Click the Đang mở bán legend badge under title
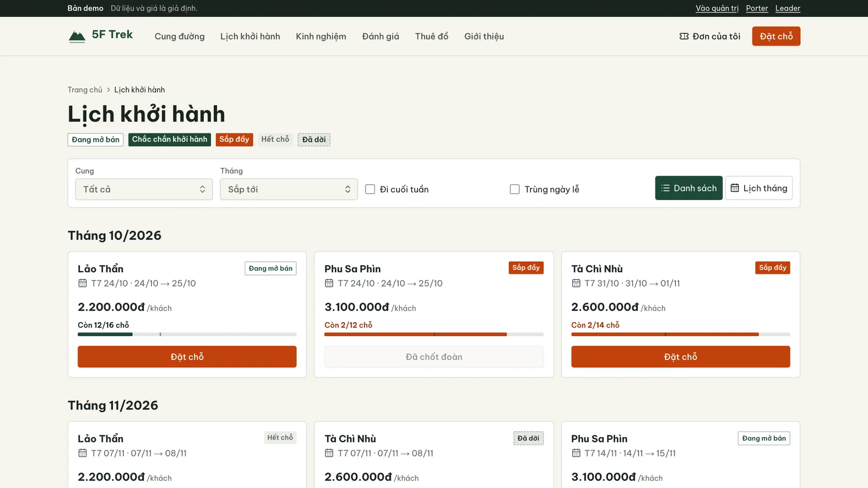This screenshot has height=488, width=868. point(95,140)
